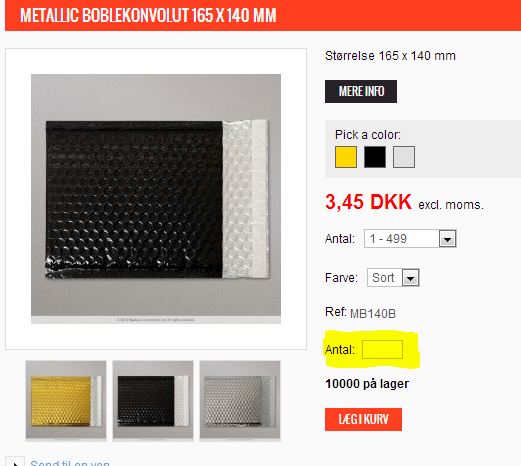Click the 1 - 499 quantity range text
This screenshot has height=466, width=521.
388,239
